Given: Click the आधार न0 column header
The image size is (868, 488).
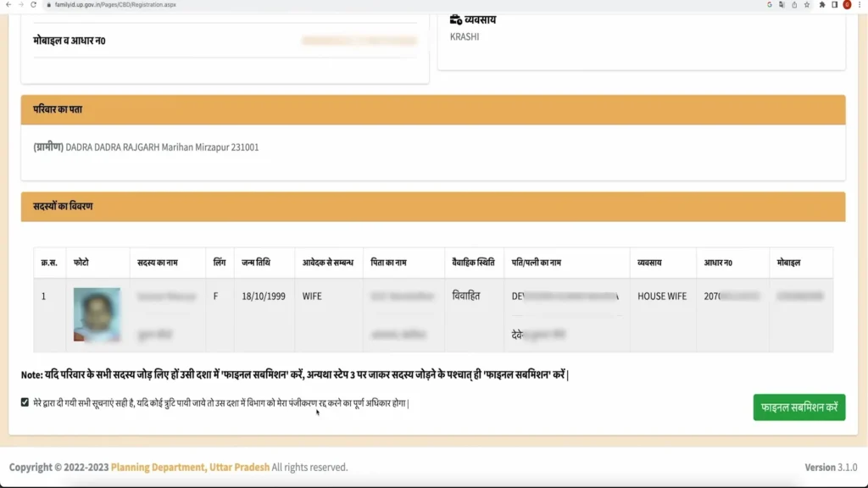Looking at the screenshot, I should [721, 263].
